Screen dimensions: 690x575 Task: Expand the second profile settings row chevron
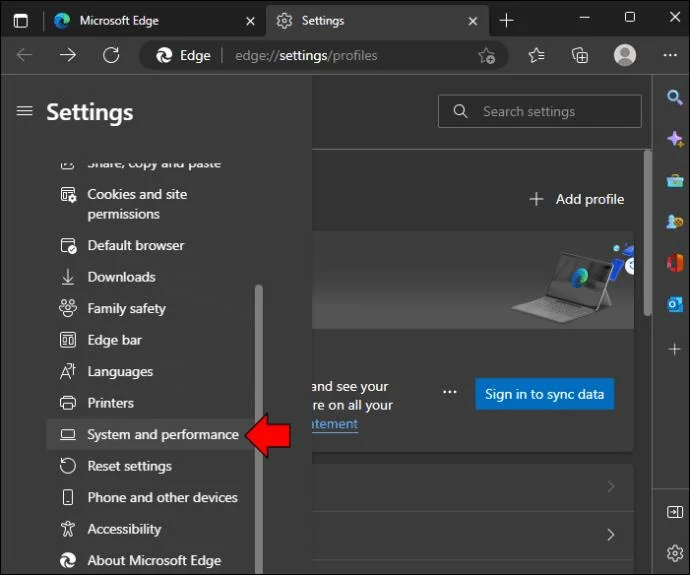pyautogui.click(x=611, y=535)
